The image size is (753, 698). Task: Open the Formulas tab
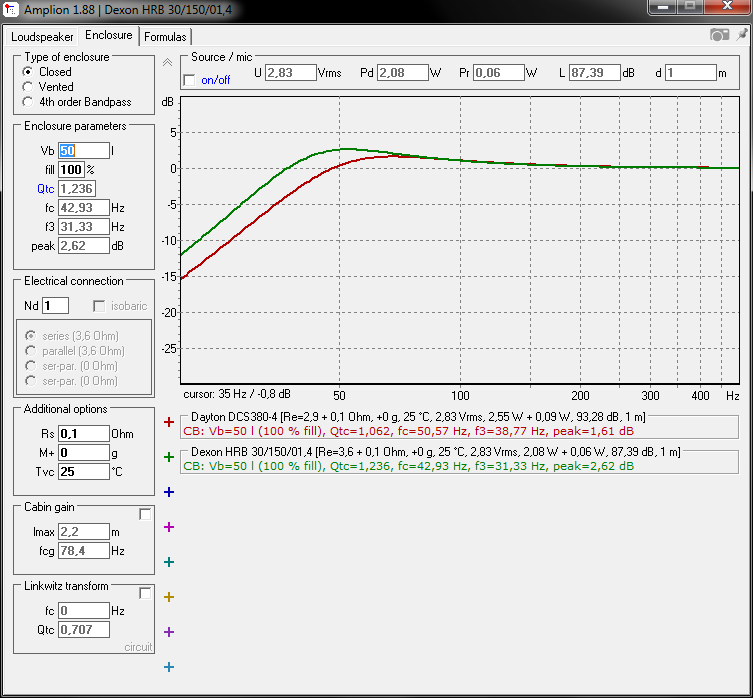pos(165,37)
